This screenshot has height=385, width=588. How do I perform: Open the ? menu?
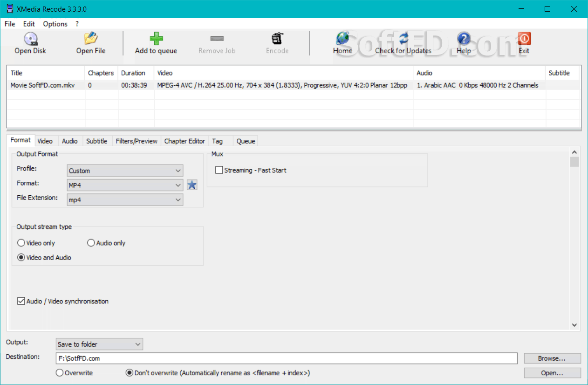[77, 24]
